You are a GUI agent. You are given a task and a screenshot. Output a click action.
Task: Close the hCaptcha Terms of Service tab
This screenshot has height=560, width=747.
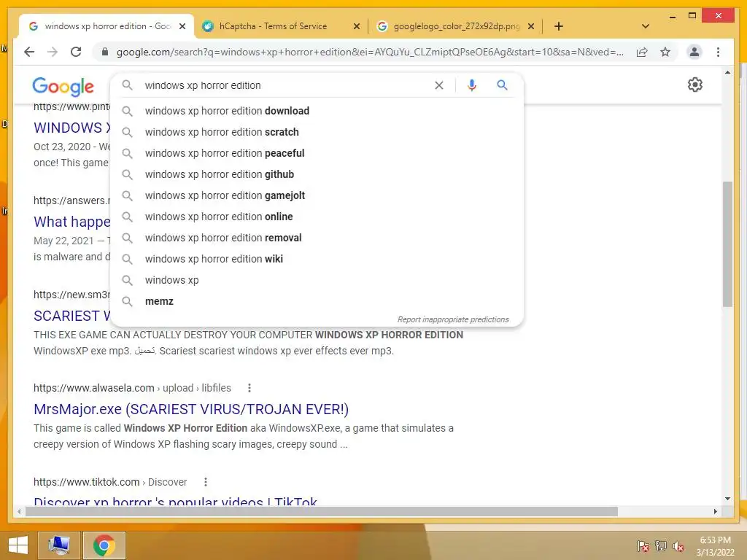point(356,27)
